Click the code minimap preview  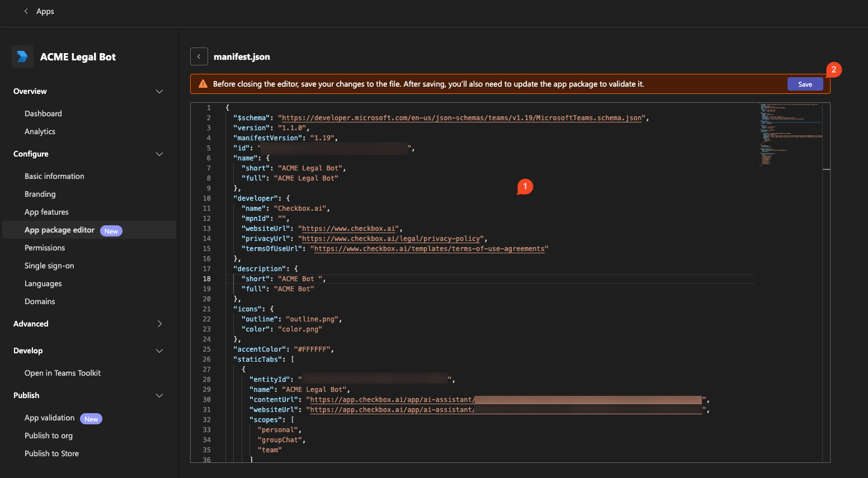pos(791,134)
